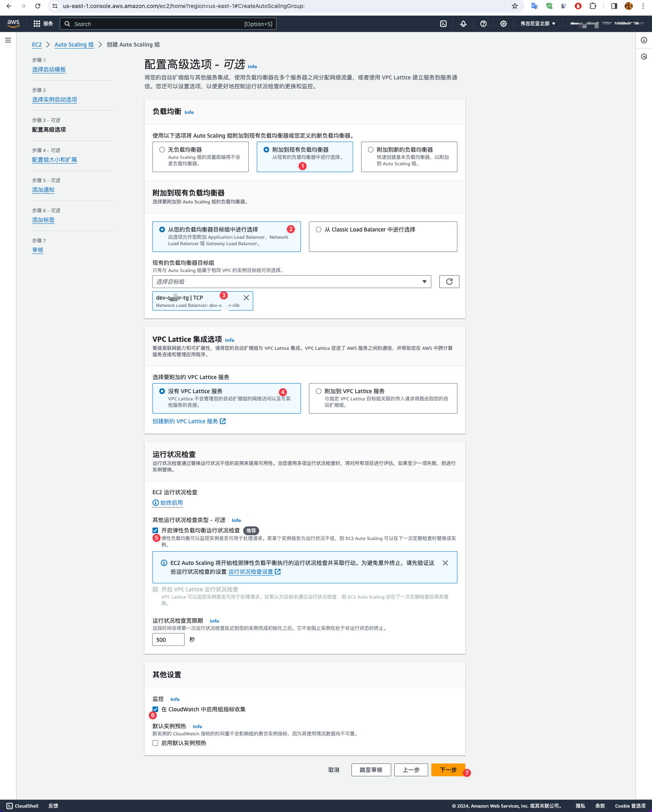Open the Chrome profile avatar

coord(629,6)
